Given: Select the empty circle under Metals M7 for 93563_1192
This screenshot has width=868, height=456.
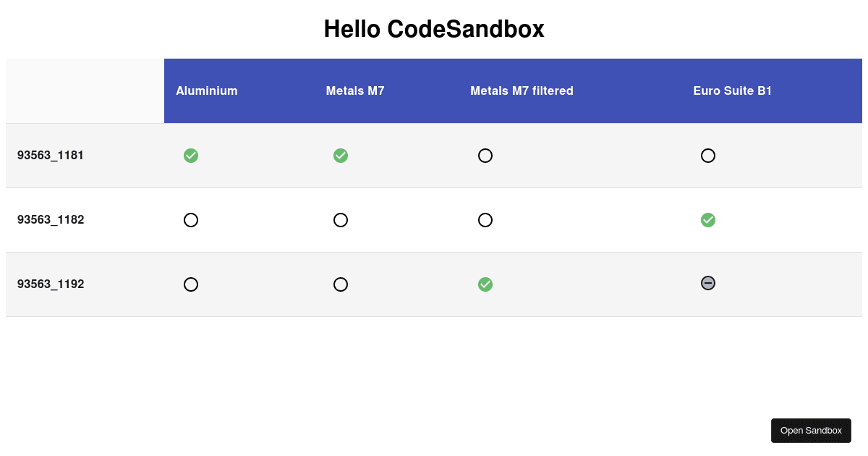Looking at the screenshot, I should click(x=341, y=284).
